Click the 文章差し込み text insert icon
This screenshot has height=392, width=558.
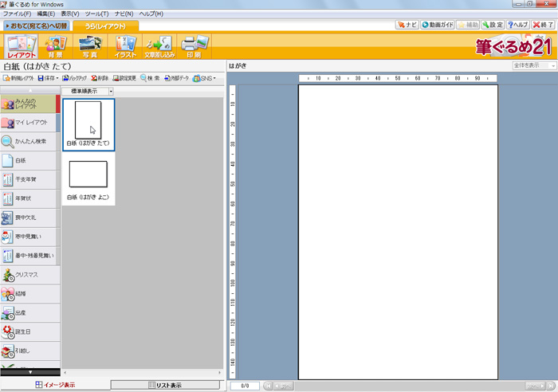(159, 47)
